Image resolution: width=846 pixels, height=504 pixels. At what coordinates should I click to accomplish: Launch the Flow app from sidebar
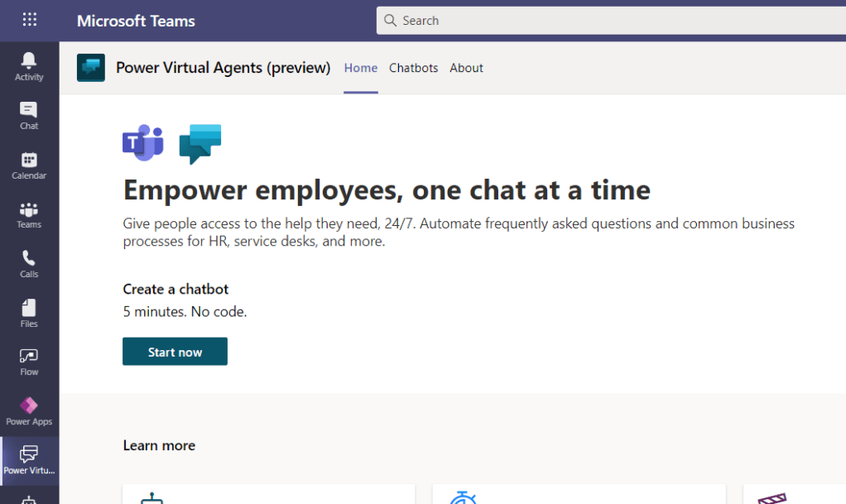coord(29,361)
